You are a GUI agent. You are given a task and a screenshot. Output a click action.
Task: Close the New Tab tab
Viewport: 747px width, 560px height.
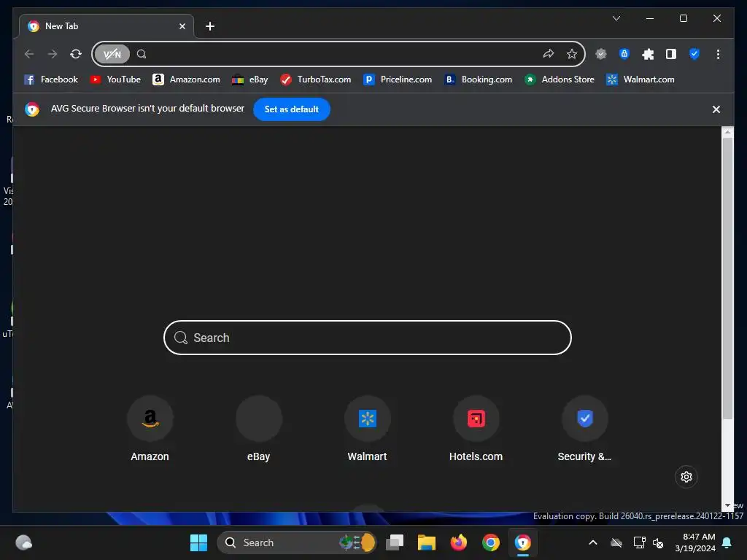[x=182, y=26]
